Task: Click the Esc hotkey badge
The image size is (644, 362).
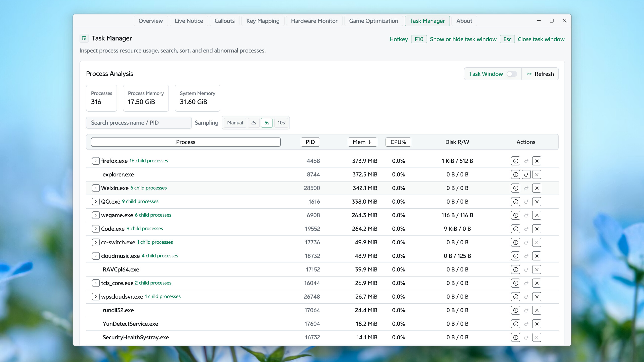Action: pos(507,39)
